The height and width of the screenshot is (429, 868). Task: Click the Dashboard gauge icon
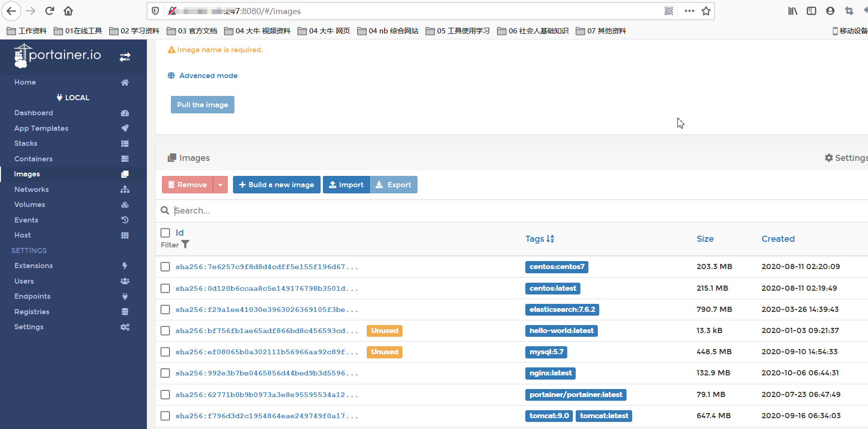click(x=125, y=113)
